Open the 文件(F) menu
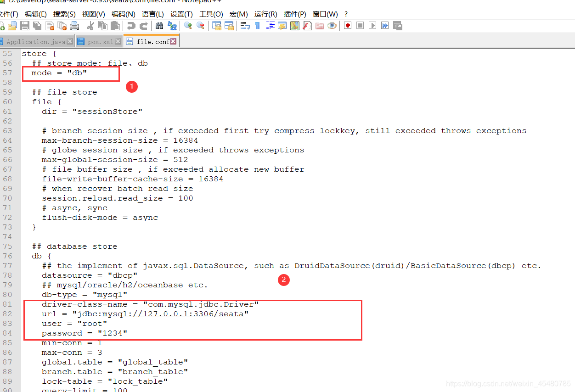 tap(8, 14)
